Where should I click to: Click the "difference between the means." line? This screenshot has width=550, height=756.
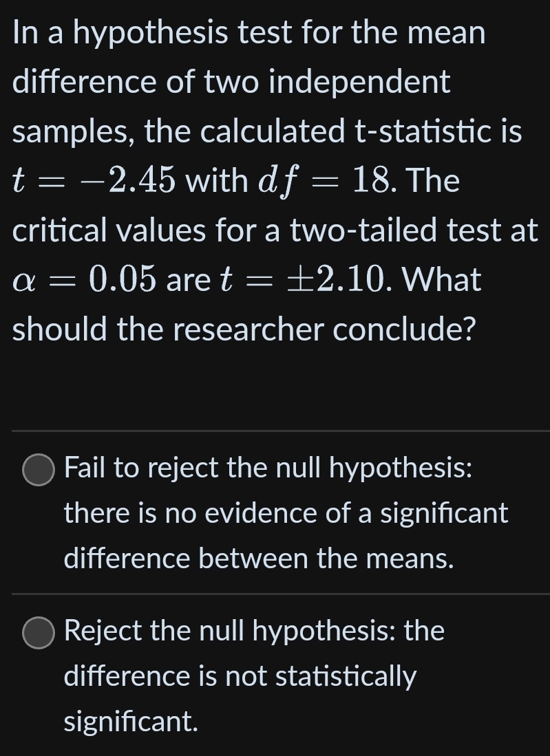tap(259, 559)
